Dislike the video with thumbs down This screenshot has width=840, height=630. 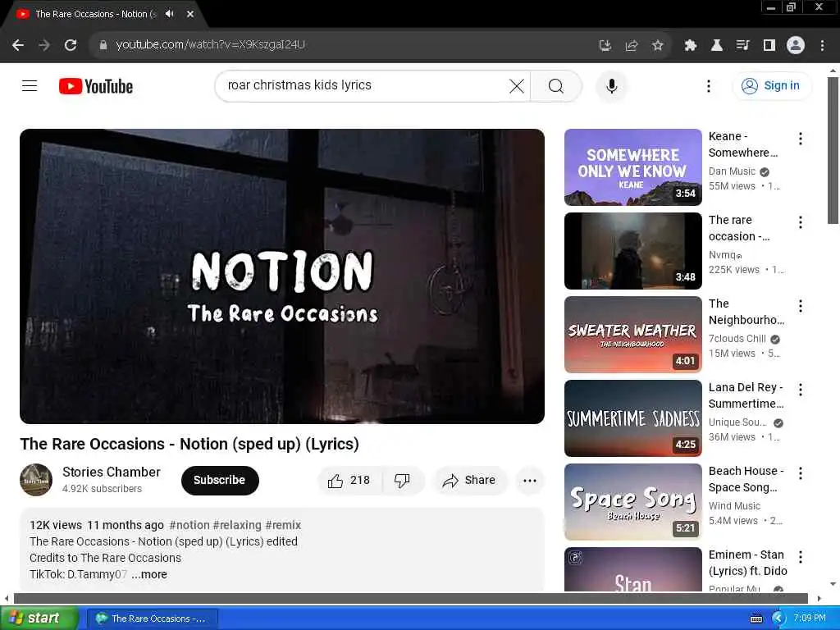[x=402, y=481]
